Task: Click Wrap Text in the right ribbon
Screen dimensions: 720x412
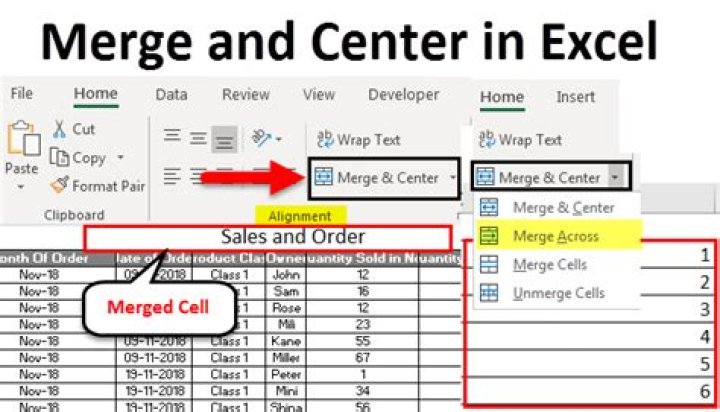Action: point(520,140)
